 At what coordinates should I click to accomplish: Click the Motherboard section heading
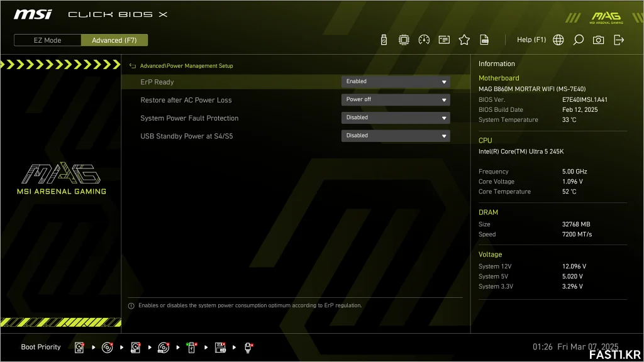tap(499, 78)
